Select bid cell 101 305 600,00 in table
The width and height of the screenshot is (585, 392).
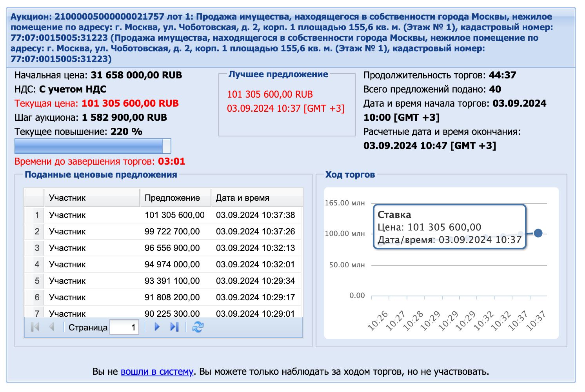point(174,215)
